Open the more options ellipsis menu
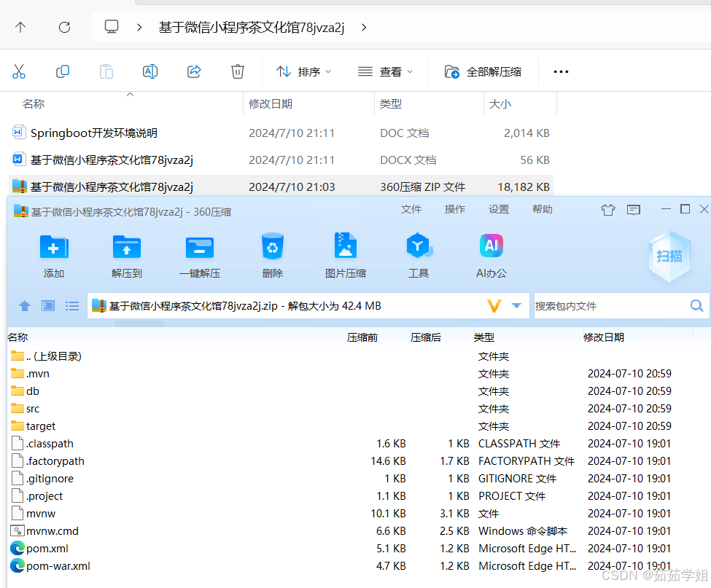 point(561,71)
